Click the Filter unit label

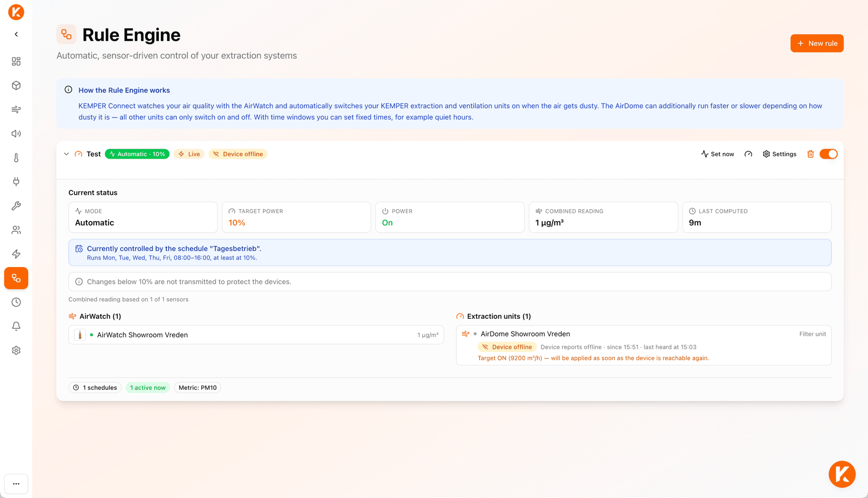(x=812, y=334)
